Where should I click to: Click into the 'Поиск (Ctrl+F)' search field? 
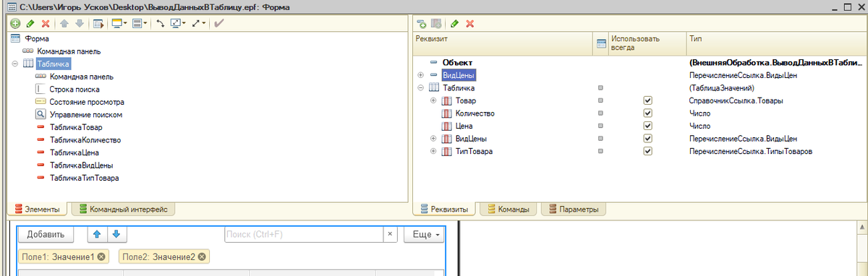pos(303,234)
